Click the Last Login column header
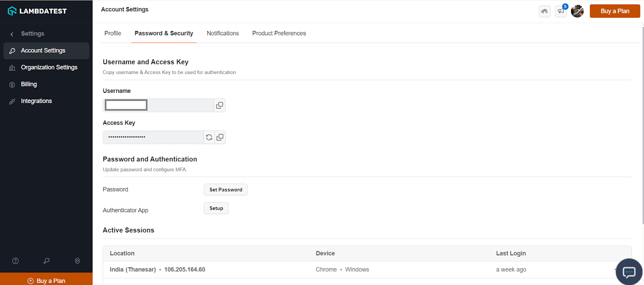 click(511, 254)
